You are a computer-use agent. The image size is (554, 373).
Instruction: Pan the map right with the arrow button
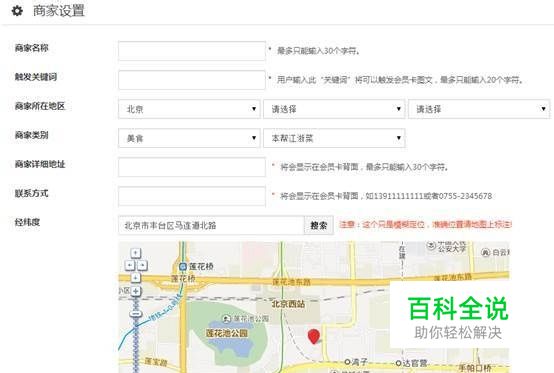point(142,265)
